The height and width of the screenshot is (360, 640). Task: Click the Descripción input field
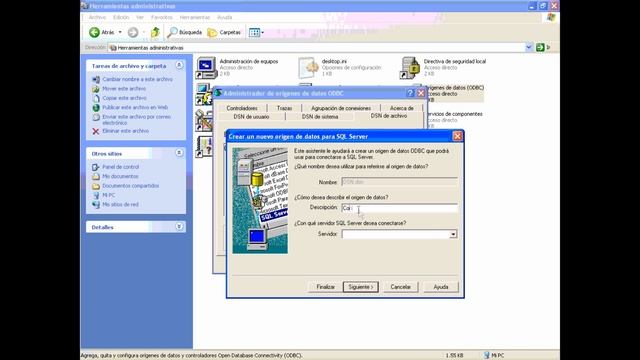(x=399, y=208)
